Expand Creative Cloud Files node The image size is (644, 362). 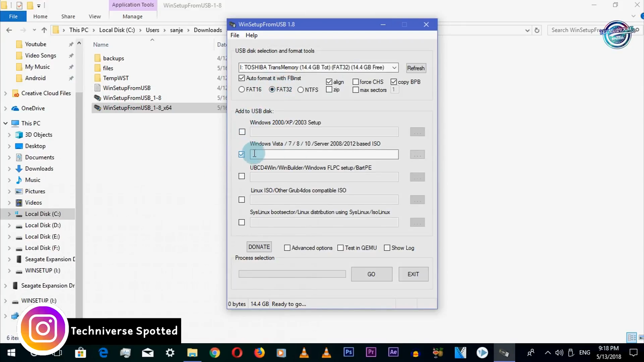point(5,94)
